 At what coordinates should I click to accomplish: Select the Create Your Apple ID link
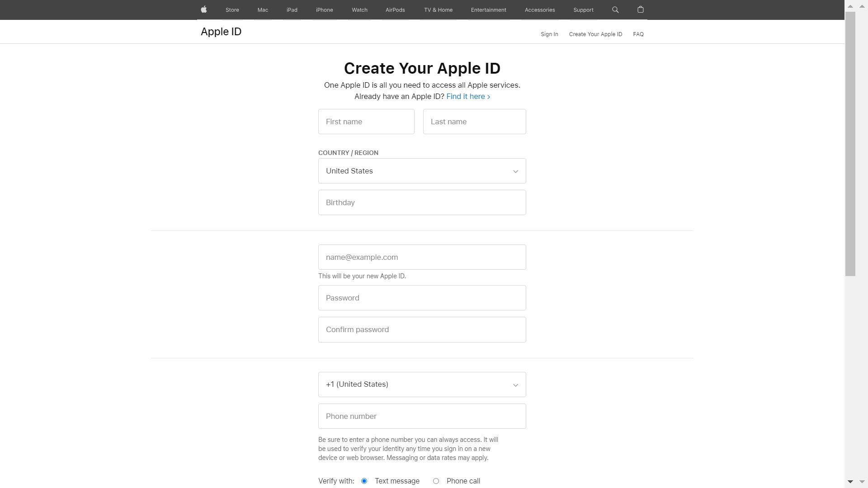595,34
